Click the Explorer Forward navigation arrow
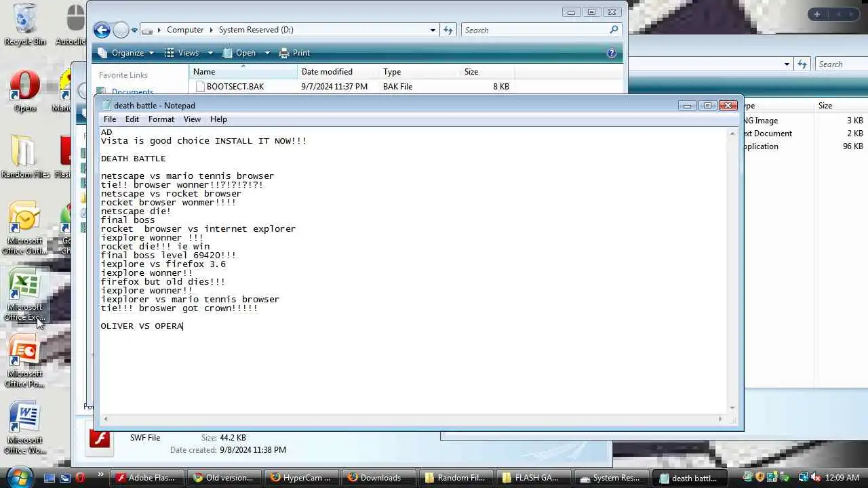868x488 pixels. click(121, 30)
